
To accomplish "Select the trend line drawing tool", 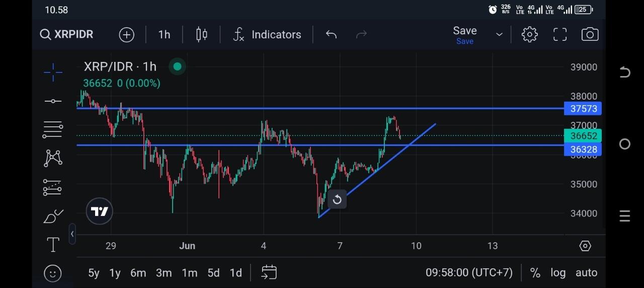I will 53,101.
